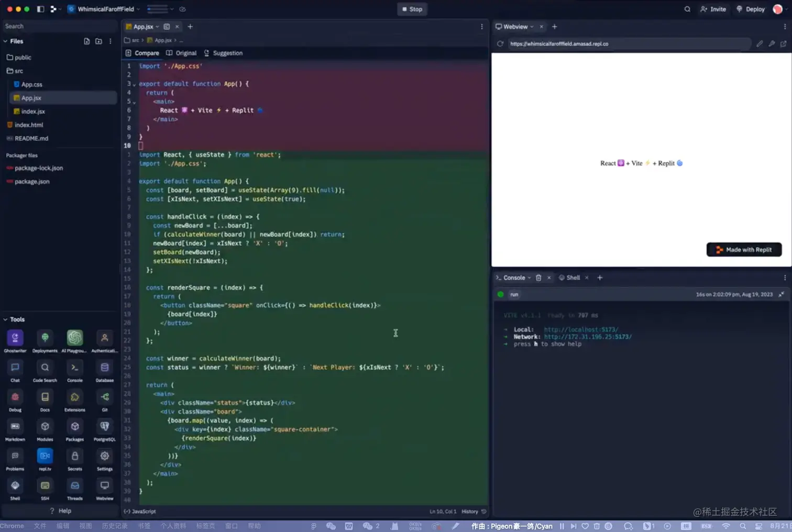Screen dimensions: 792x532
Task: Open History in the status bar
Action: pos(474,512)
